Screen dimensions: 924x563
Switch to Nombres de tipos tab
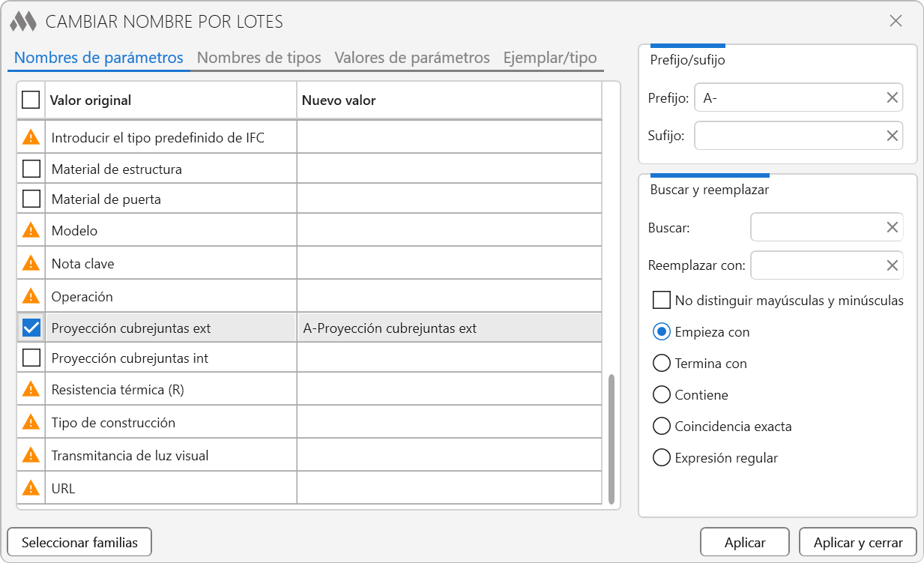[259, 58]
